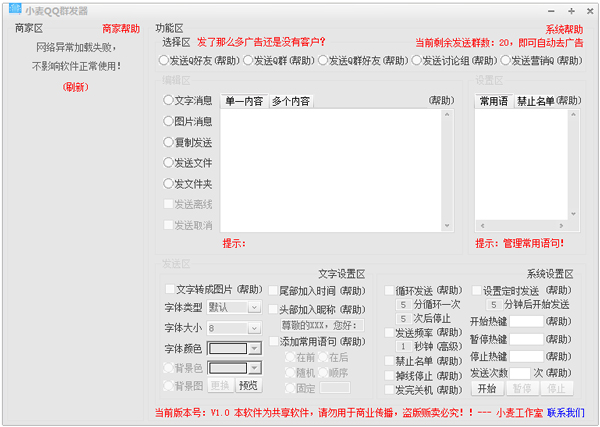Image resolution: width=600 pixels, height=427 pixels.
Task: Click the 发送次数 input field
Action: coord(520,373)
